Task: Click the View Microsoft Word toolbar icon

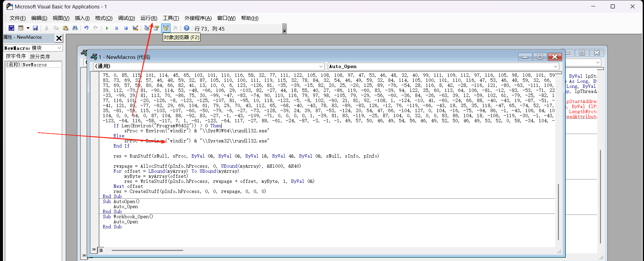Action: 11,28
